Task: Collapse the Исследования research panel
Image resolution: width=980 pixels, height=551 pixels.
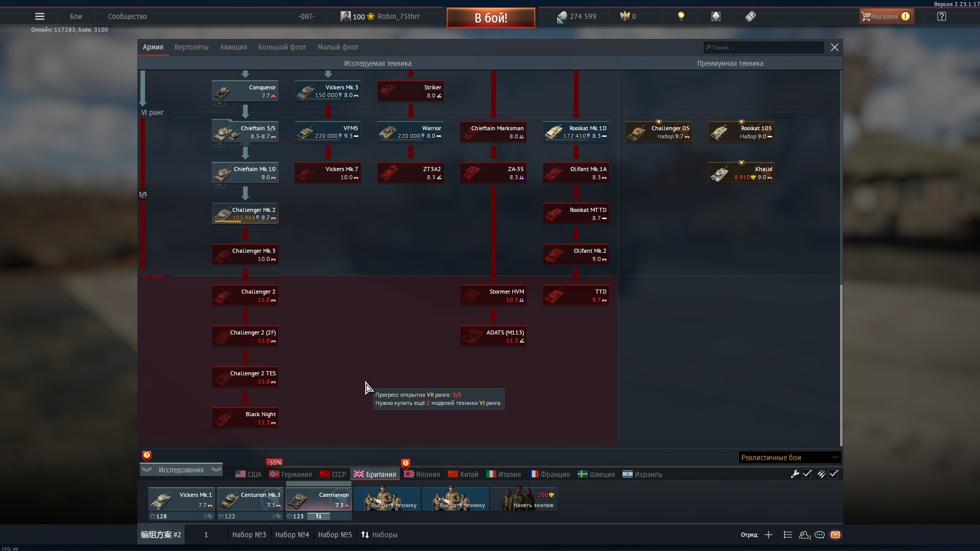Action: 181,470
